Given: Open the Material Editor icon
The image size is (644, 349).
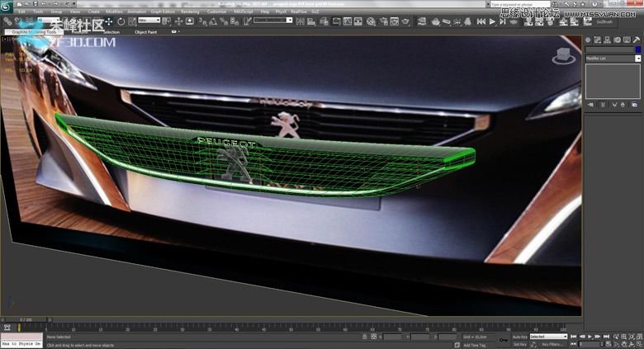Looking at the screenshot, I should (371, 21).
